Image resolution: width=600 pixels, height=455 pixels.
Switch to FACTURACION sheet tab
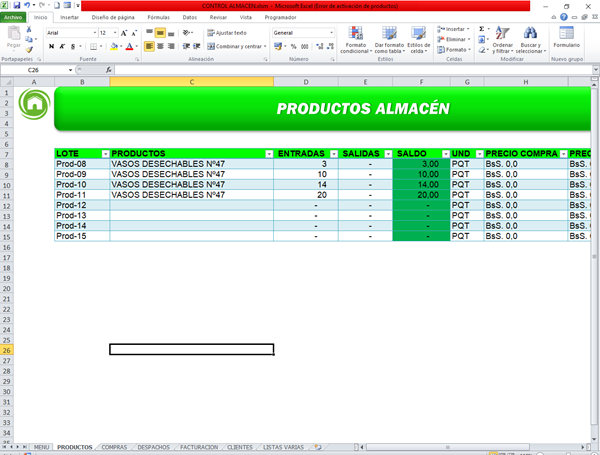tap(199, 447)
